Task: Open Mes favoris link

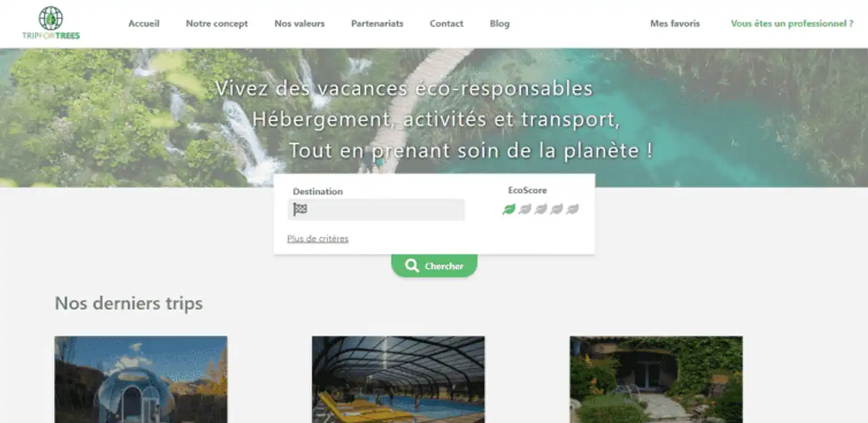Action: [675, 23]
